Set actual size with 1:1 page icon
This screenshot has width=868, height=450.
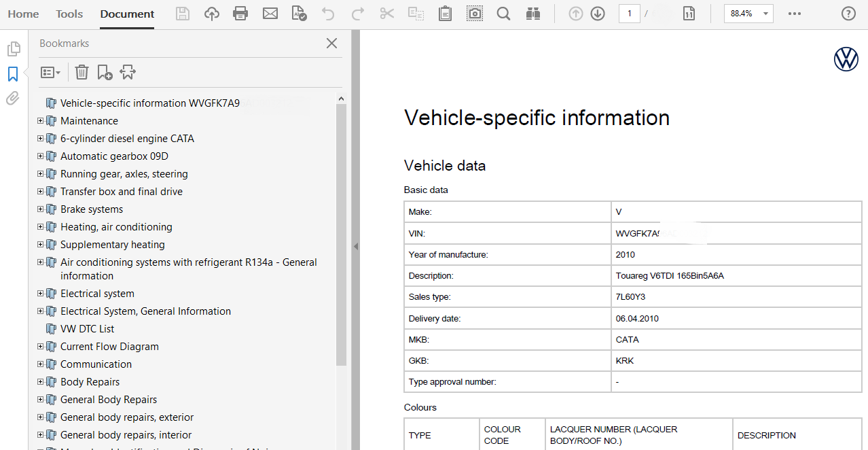pos(689,13)
